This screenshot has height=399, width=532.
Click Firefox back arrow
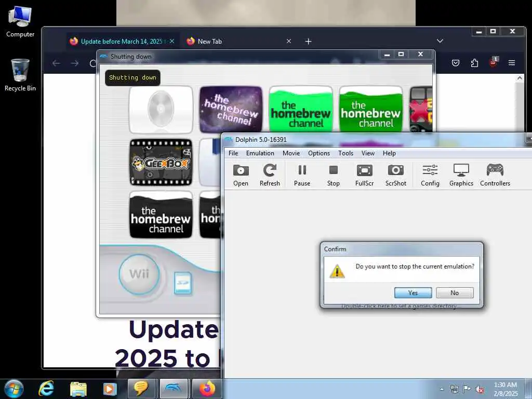pos(56,63)
